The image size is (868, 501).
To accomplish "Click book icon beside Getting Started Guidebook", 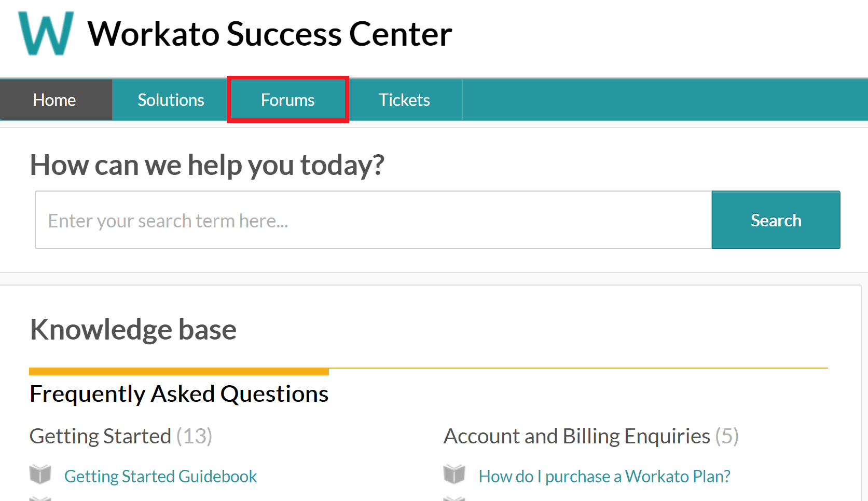I will (40, 474).
